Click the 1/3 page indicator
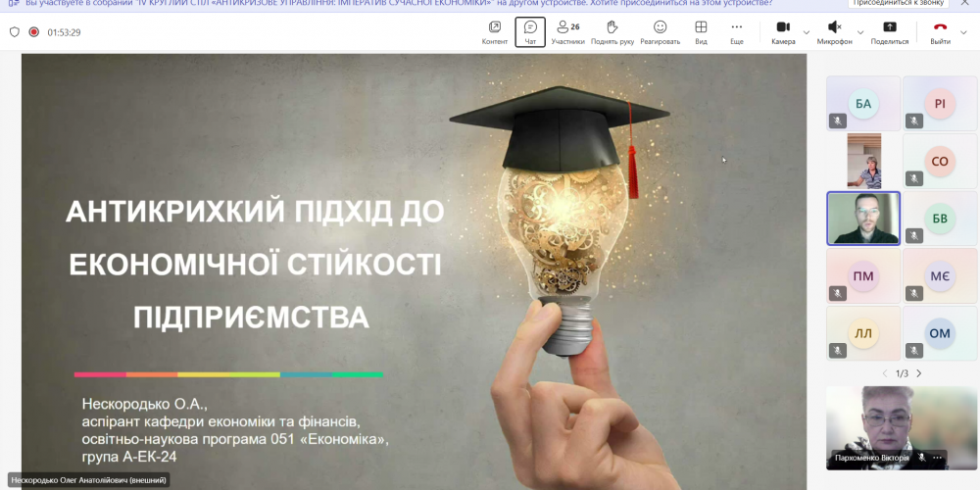This screenshot has height=490, width=980. coord(902,373)
